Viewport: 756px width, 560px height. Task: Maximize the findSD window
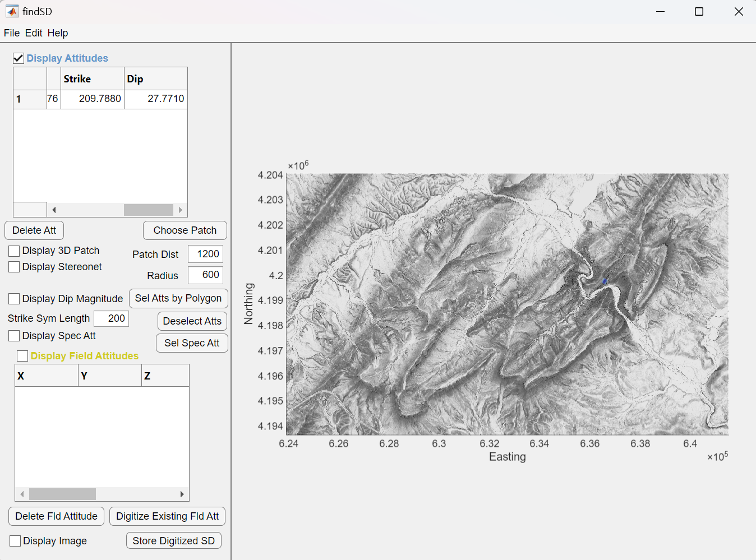(699, 12)
